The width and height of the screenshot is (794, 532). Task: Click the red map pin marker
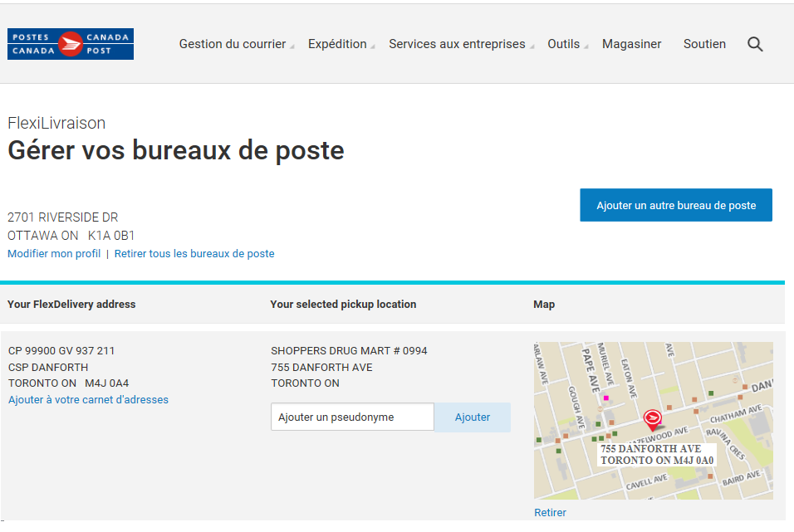pyautogui.click(x=652, y=419)
